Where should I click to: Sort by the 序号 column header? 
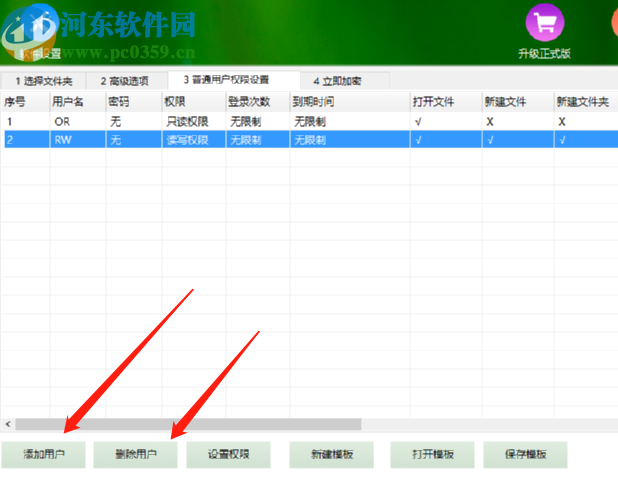[x=25, y=102]
